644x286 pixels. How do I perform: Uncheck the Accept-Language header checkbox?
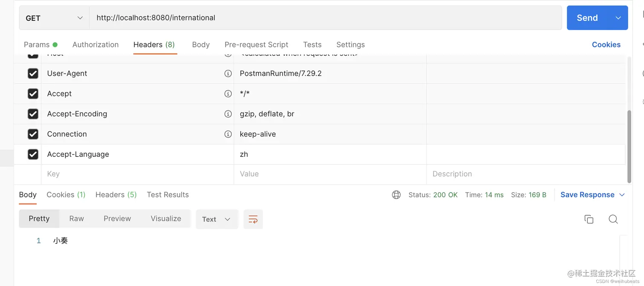(33, 154)
